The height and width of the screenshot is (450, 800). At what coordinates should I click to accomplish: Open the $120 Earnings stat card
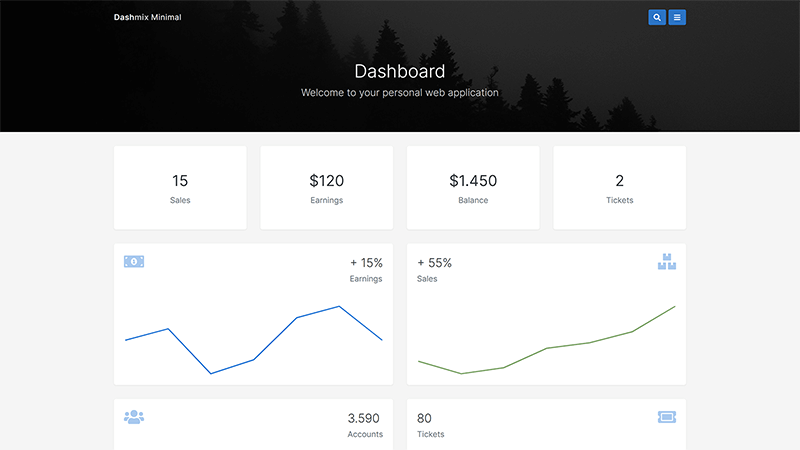click(x=326, y=188)
